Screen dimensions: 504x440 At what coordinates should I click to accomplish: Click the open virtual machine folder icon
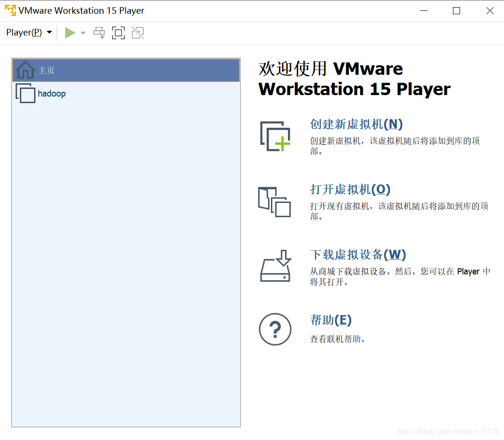tap(275, 202)
